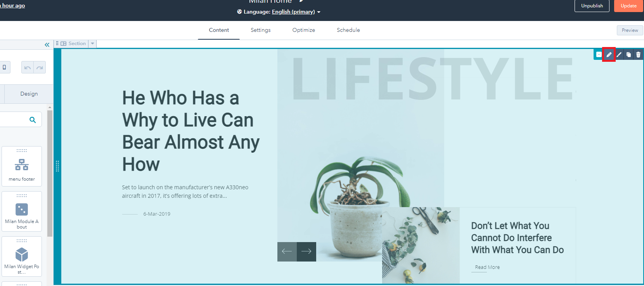This screenshot has height=286, width=644.
Task: Click the search magnifier icon
Action: (33, 120)
